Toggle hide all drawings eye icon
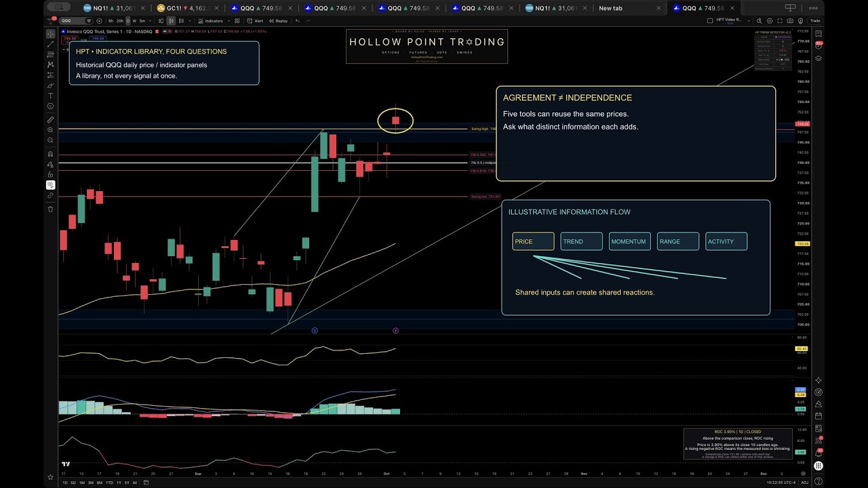This screenshot has width=868, height=488. click(50, 184)
